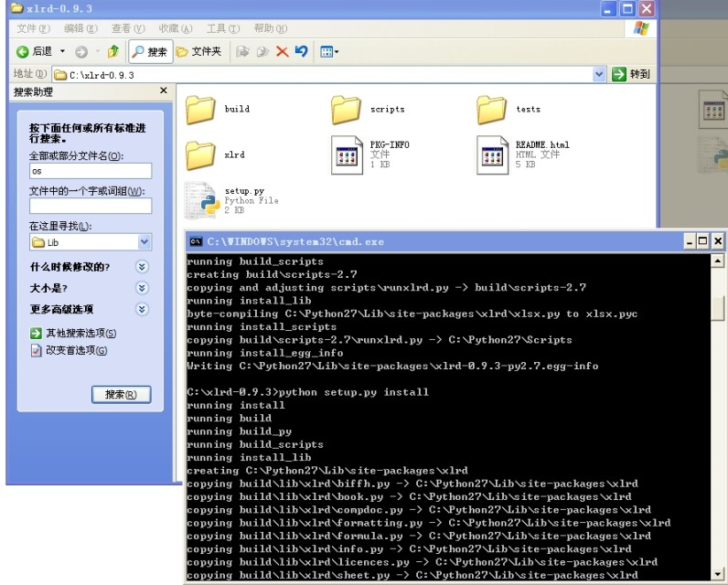Open the Favorites (收藏) menu
Screen dimensions: 728x585
(x=176, y=28)
